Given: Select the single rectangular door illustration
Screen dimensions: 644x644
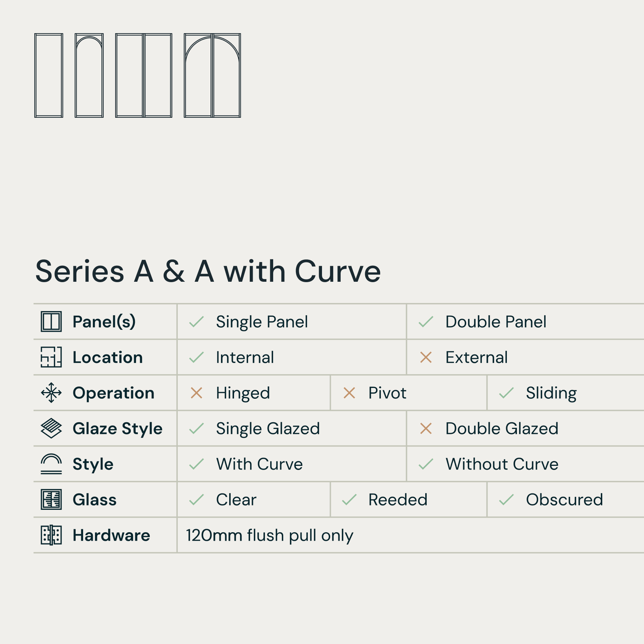Looking at the screenshot, I should pos(49,75).
